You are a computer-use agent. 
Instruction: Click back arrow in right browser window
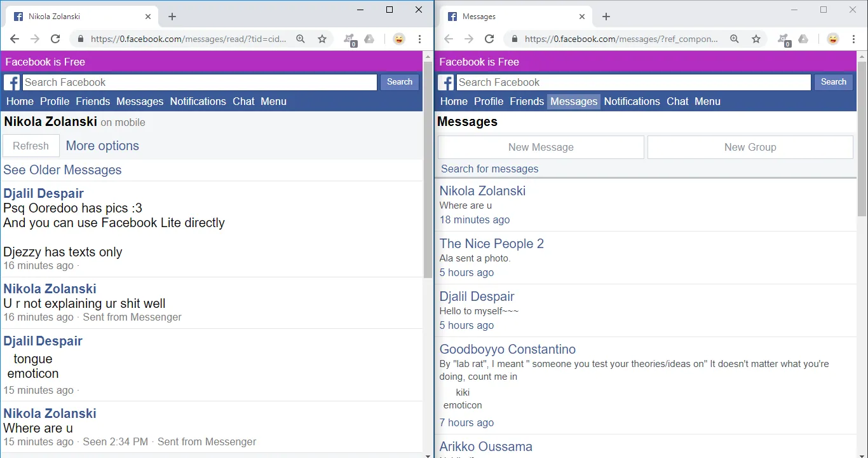point(449,39)
